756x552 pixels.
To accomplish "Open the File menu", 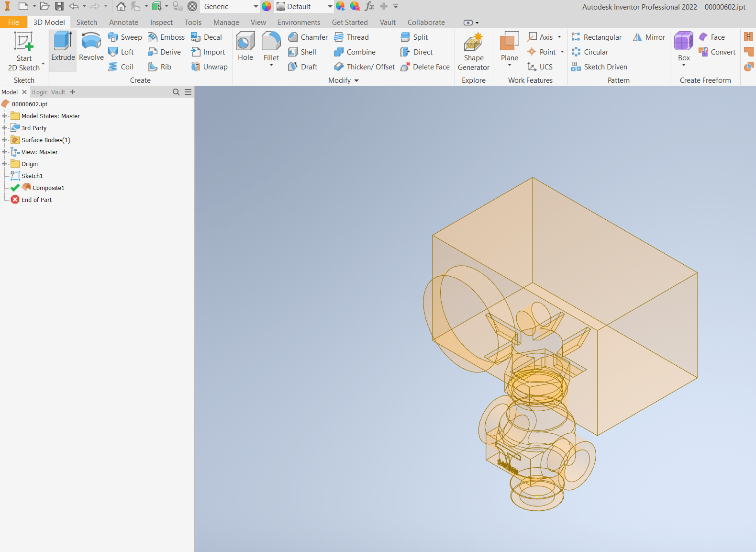I will (x=13, y=22).
